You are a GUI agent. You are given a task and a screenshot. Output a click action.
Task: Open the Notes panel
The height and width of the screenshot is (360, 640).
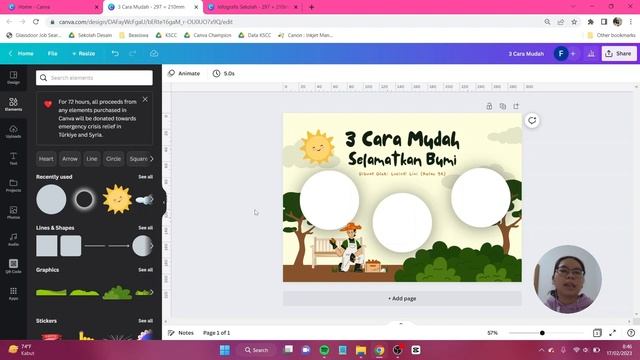181,333
